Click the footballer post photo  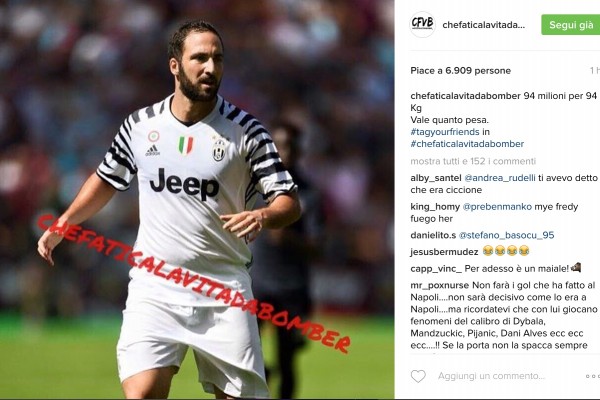click(197, 199)
